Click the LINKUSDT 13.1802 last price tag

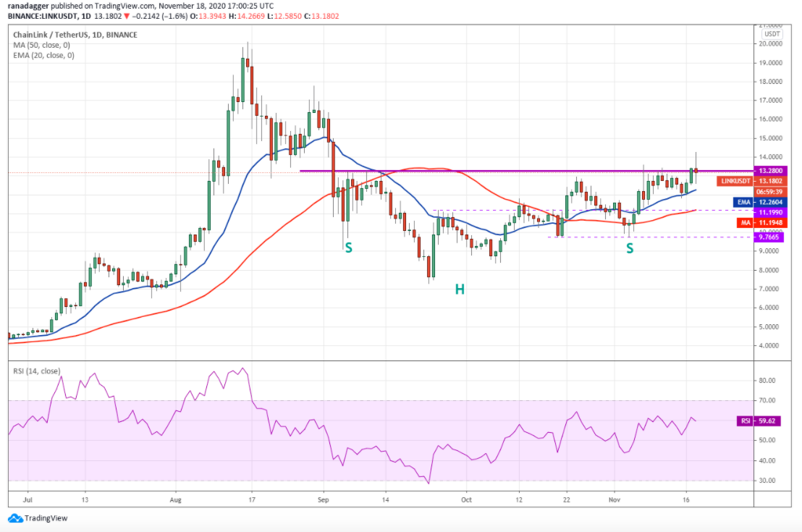pos(752,181)
